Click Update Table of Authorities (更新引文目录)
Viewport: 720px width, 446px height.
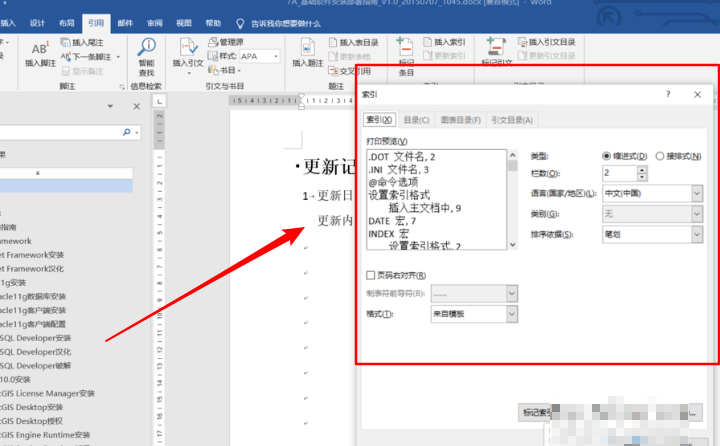[546, 56]
